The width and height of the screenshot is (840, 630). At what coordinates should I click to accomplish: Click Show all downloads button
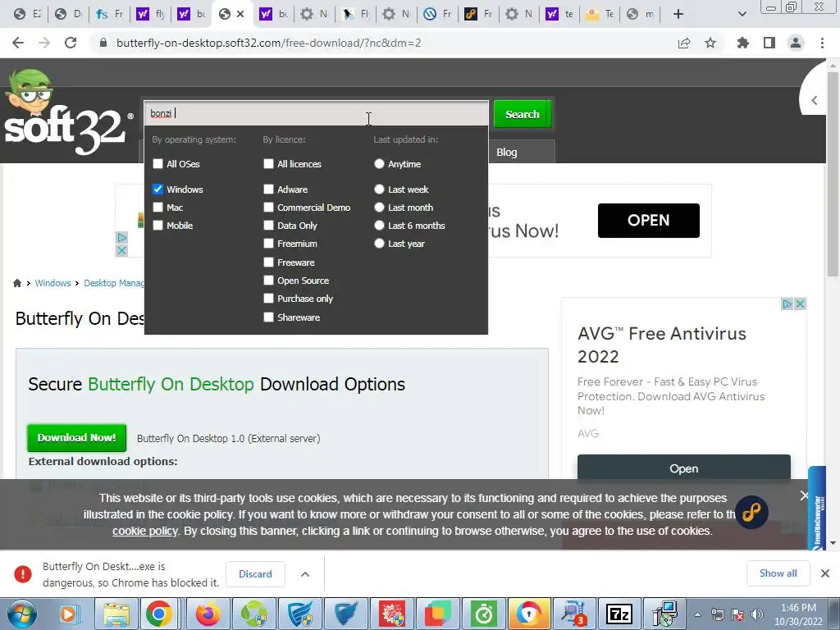tap(778, 573)
